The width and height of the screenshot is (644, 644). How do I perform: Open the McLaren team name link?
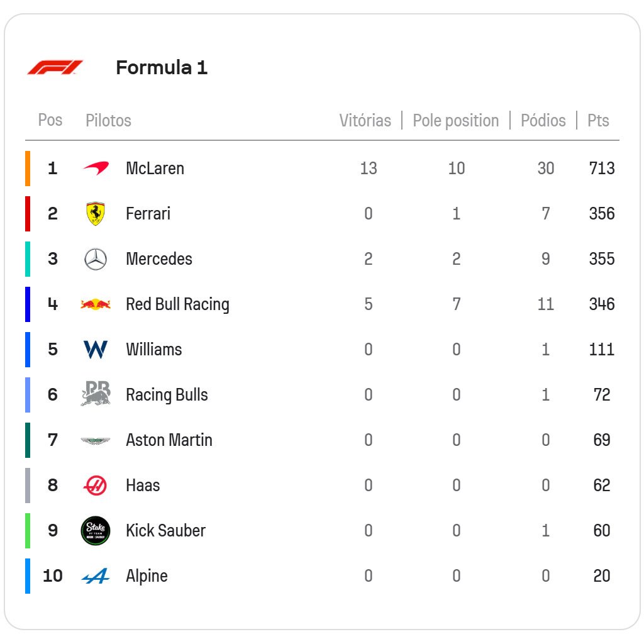click(155, 169)
